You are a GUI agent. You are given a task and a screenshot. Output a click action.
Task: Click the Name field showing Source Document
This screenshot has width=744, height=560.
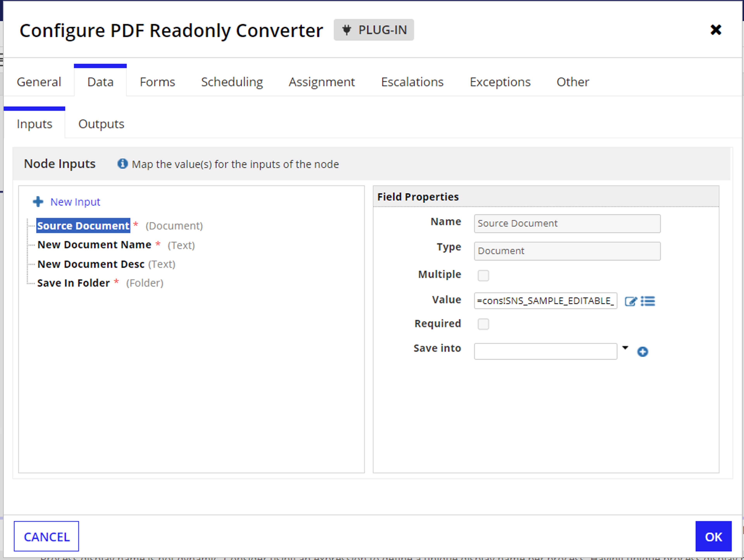point(567,224)
